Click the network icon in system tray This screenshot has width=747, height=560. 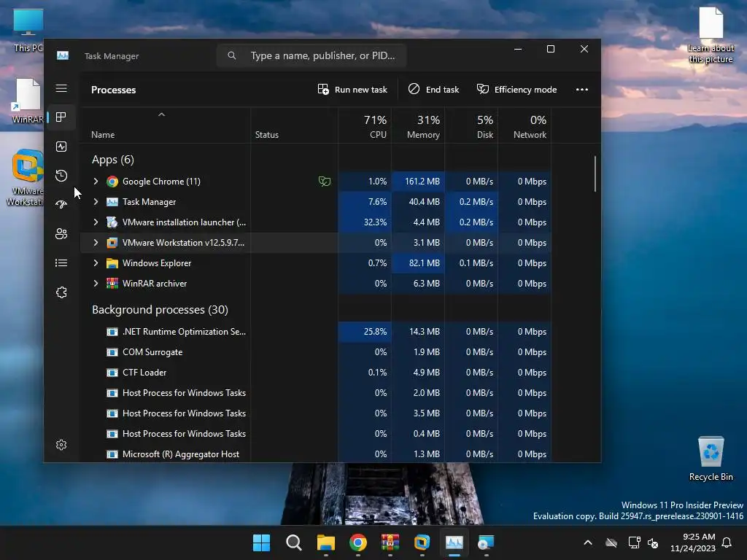click(634, 542)
